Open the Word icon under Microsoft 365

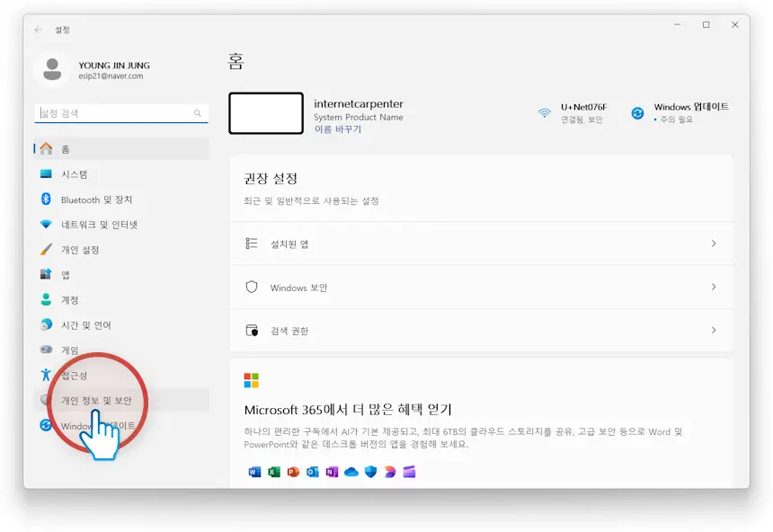click(253, 471)
